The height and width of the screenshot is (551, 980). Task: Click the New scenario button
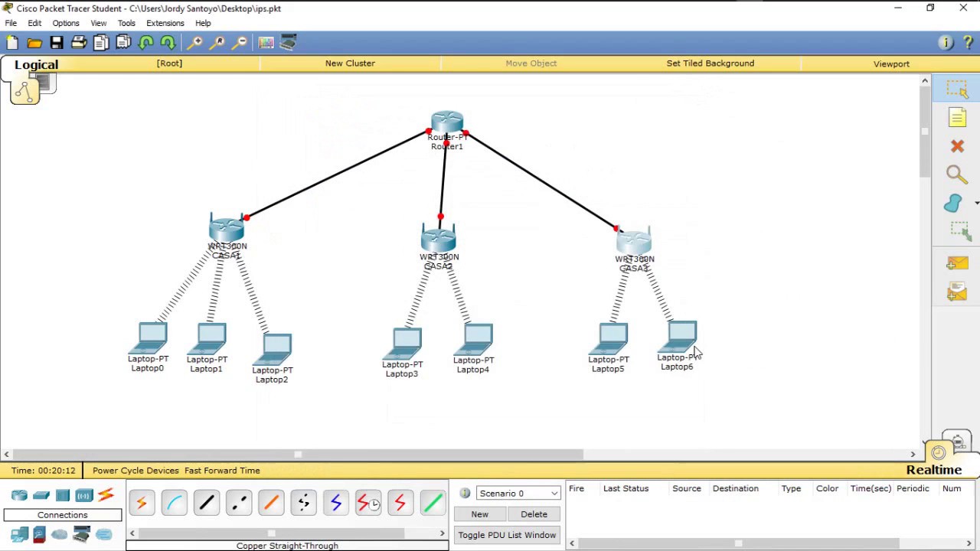point(480,514)
